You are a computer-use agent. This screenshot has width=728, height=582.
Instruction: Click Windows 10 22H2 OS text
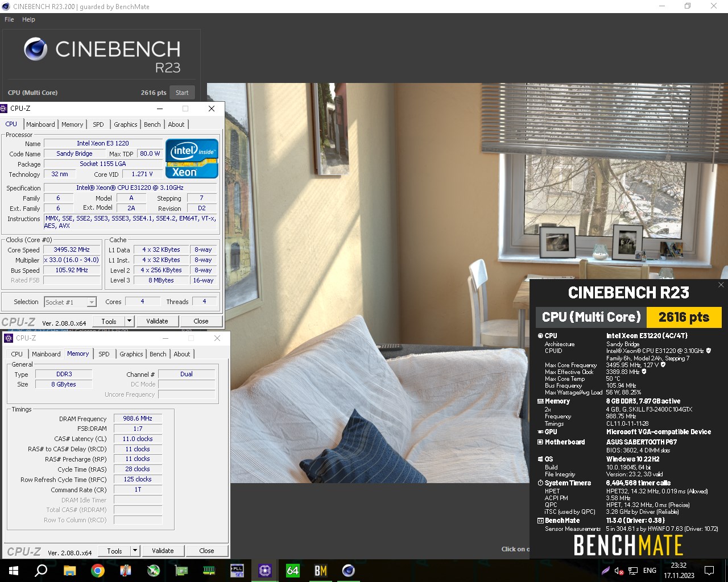pyautogui.click(x=633, y=459)
